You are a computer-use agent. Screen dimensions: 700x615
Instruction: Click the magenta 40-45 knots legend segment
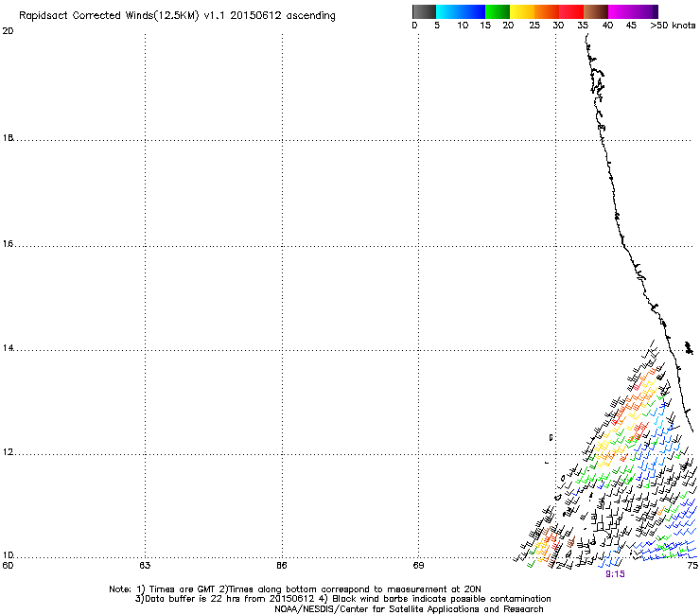(621, 11)
